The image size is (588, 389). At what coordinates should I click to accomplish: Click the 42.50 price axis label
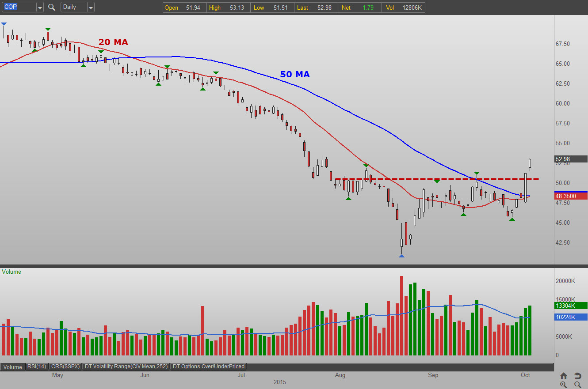point(562,242)
